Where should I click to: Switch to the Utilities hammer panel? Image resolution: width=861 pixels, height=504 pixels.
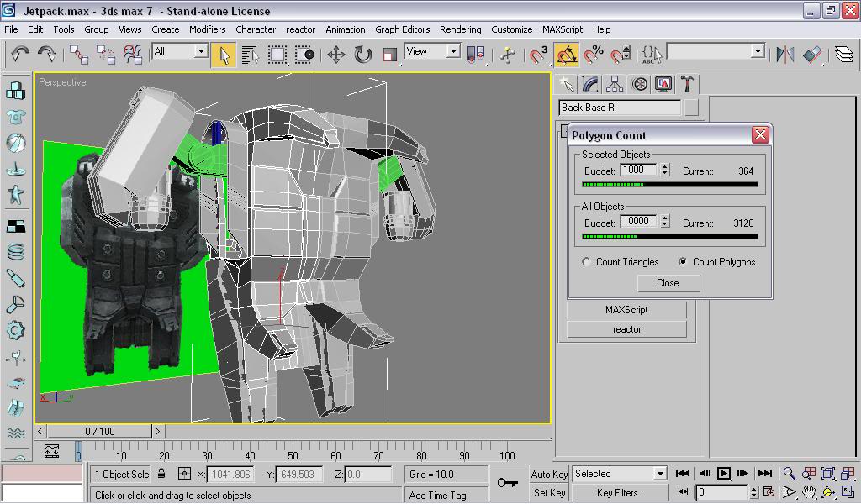pos(687,84)
